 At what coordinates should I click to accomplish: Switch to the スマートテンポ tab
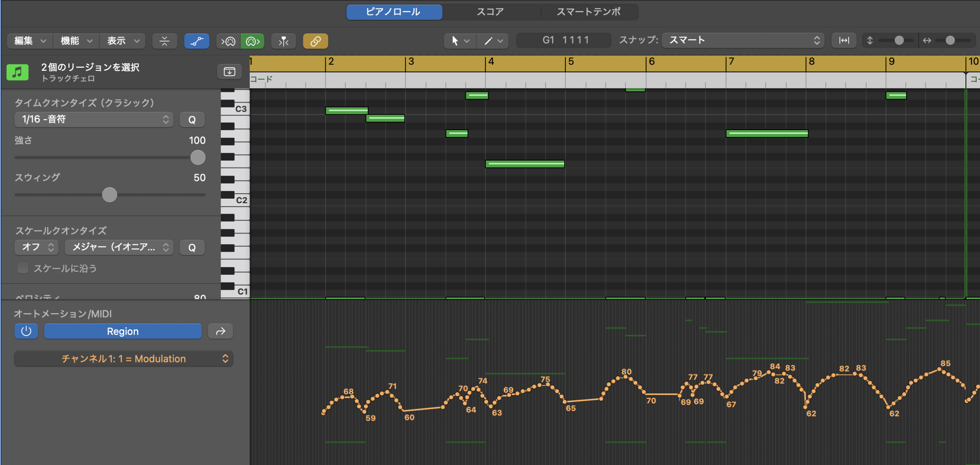589,12
